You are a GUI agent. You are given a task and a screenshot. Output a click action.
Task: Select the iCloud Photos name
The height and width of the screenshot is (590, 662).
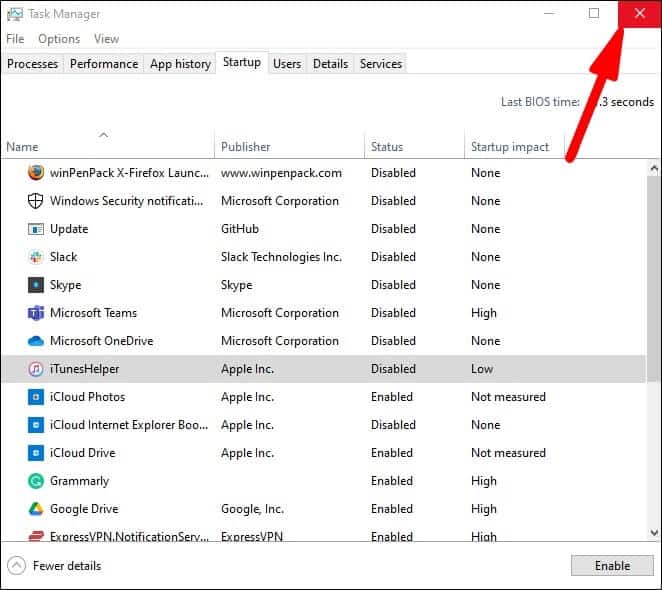87,397
